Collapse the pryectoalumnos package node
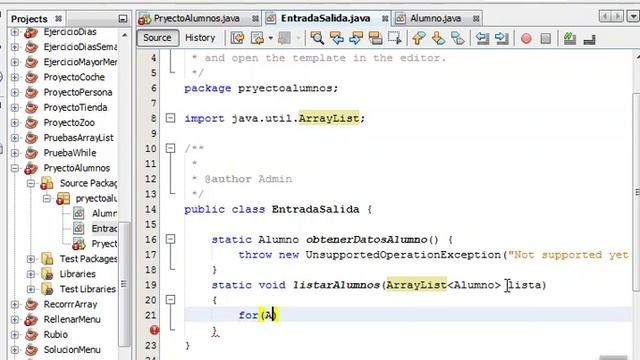 [47, 198]
